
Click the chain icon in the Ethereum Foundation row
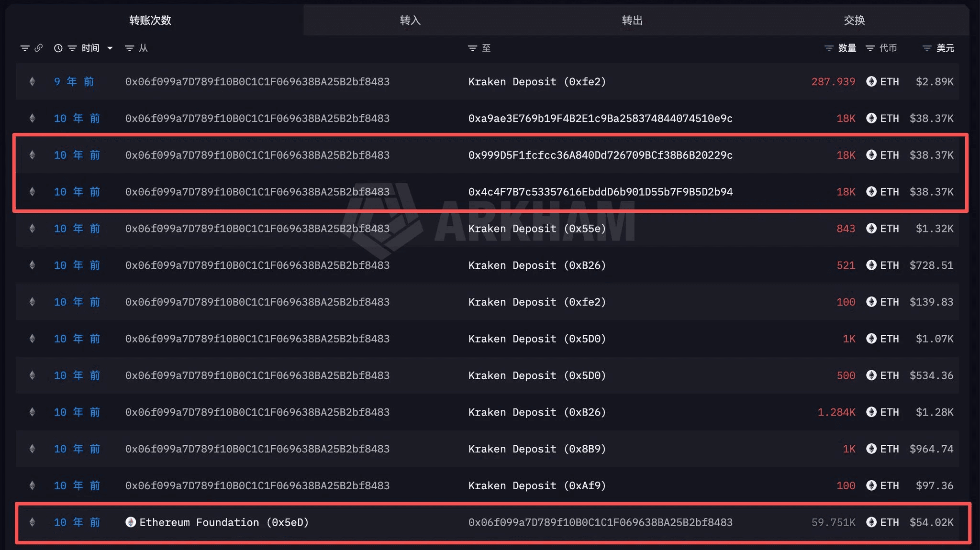click(x=32, y=522)
